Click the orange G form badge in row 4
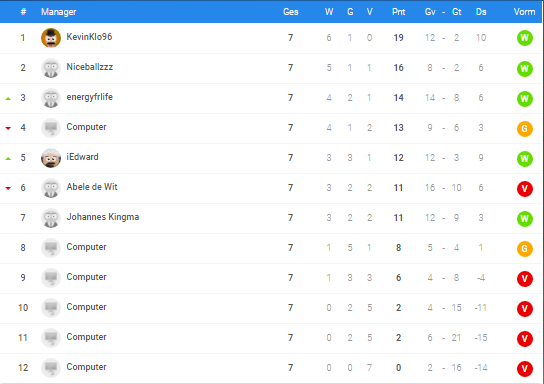This screenshot has width=544, height=384. click(x=525, y=129)
